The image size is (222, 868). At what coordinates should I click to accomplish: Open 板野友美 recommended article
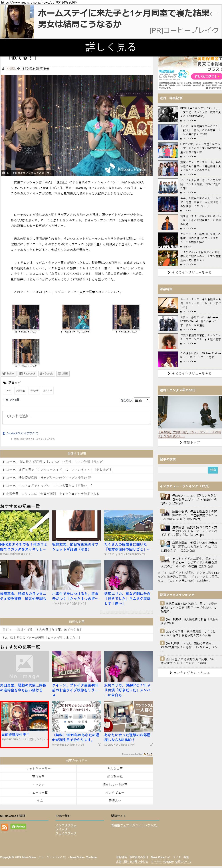(76, 531)
